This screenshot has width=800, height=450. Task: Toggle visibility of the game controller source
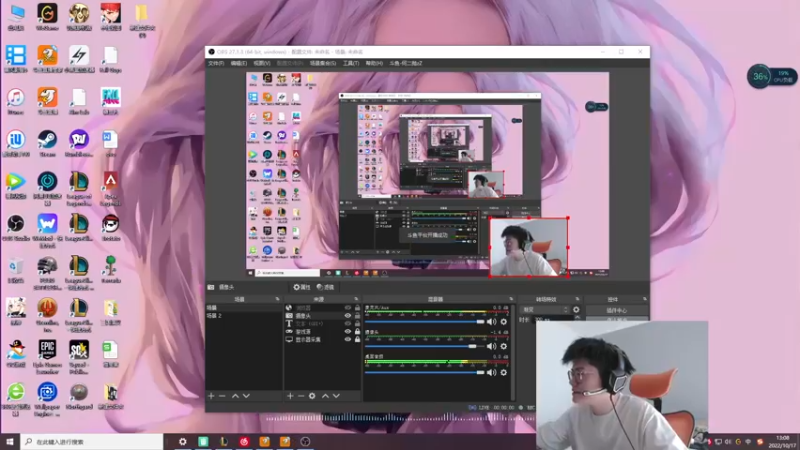(x=348, y=332)
